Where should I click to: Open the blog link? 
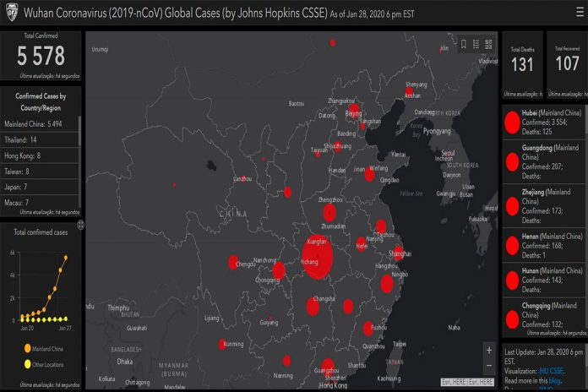click(x=554, y=380)
